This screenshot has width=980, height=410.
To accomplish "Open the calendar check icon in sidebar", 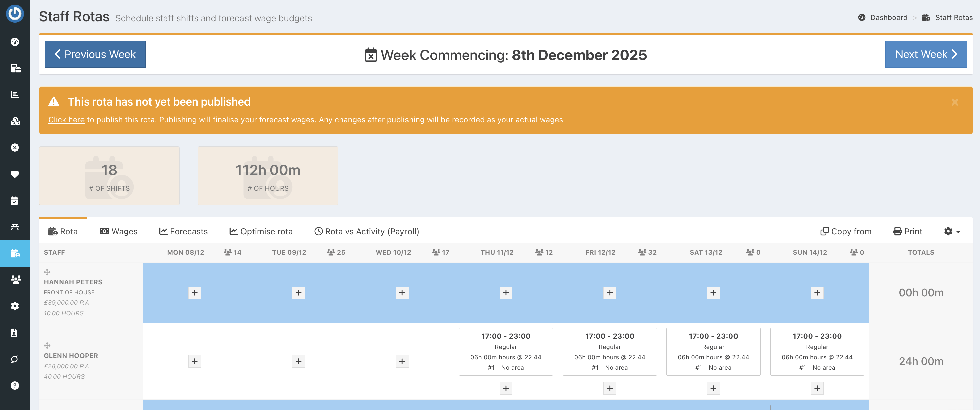I will click(15, 200).
